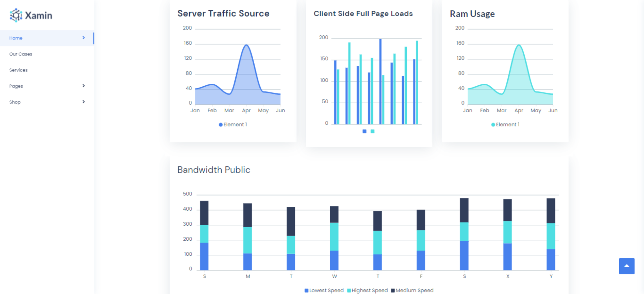Click the Xamin logo icon

click(16, 15)
